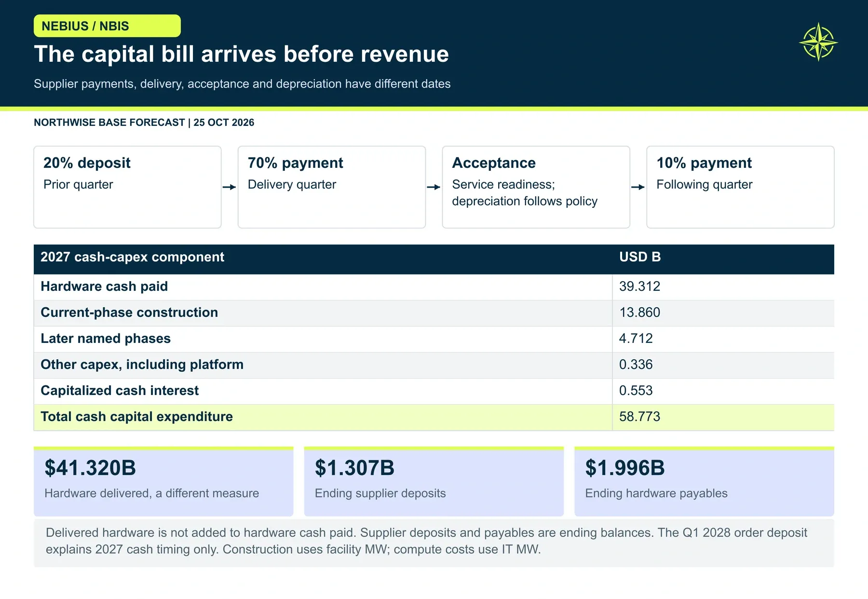The width and height of the screenshot is (868, 599).
Task: Click the compass star logo icon
Action: [x=818, y=42]
